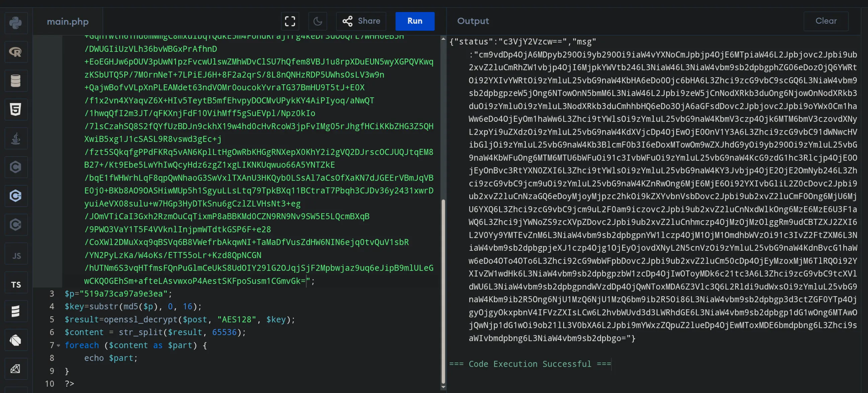Click the Output panel header

click(x=473, y=21)
